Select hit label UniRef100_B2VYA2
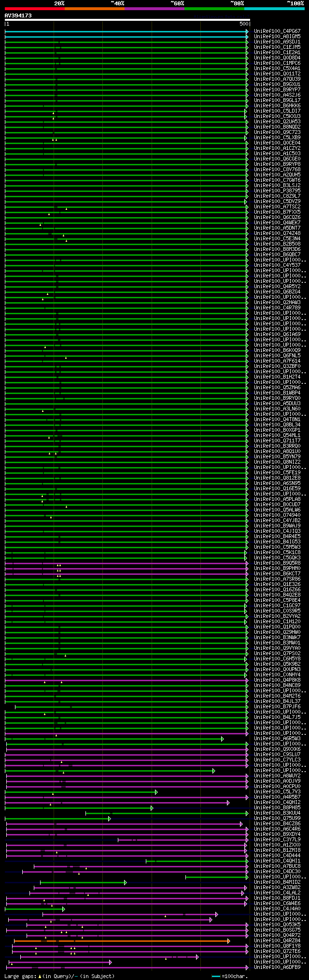The width and height of the screenshot is (309, 980). click(277, 616)
